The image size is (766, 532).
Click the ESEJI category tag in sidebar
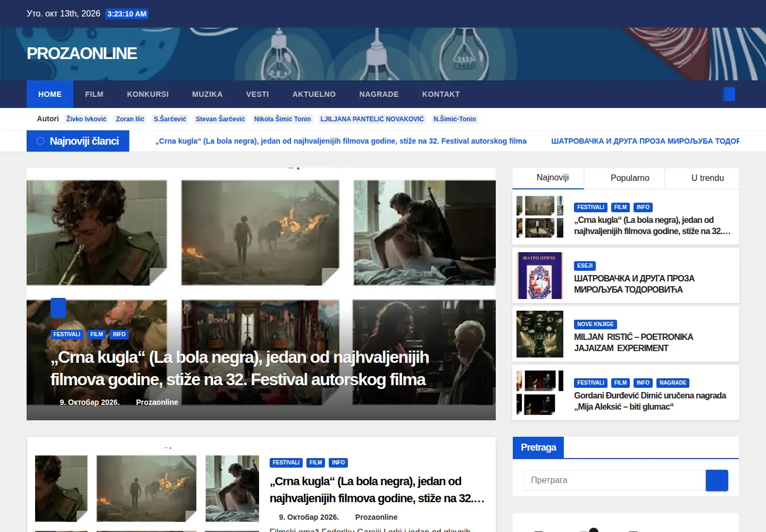pos(585,265)
